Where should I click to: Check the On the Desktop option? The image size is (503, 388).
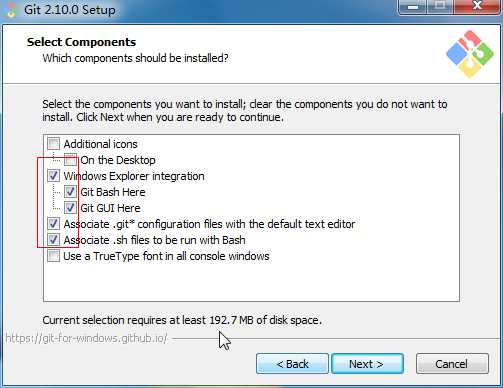pyautogui.click(x=70, y=160)
